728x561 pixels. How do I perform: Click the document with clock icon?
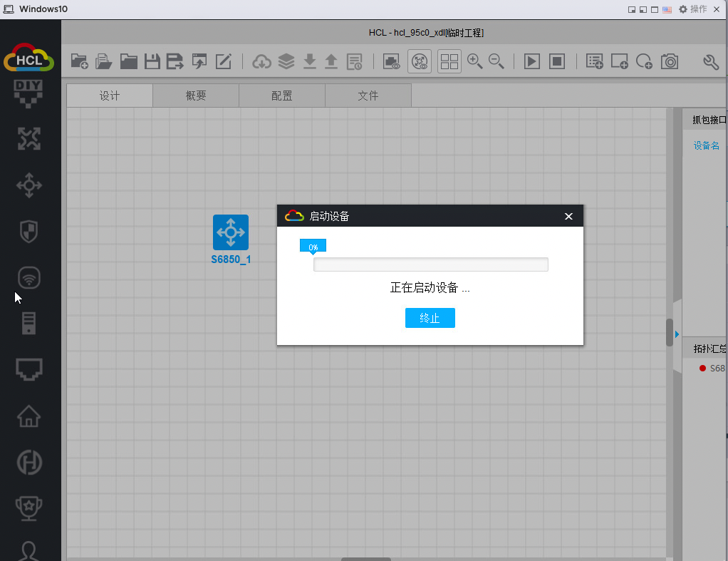355,61
